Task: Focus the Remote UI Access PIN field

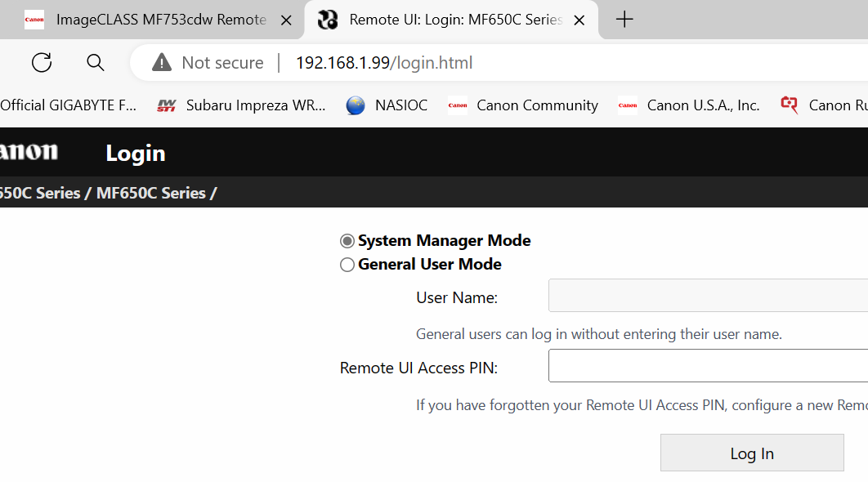Action: pos(708,366)
